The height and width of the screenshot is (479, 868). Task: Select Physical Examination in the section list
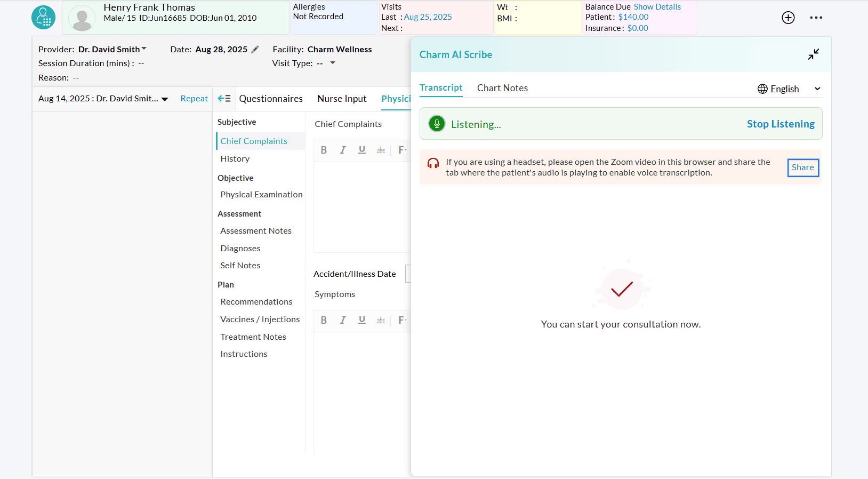coord(261,195)
